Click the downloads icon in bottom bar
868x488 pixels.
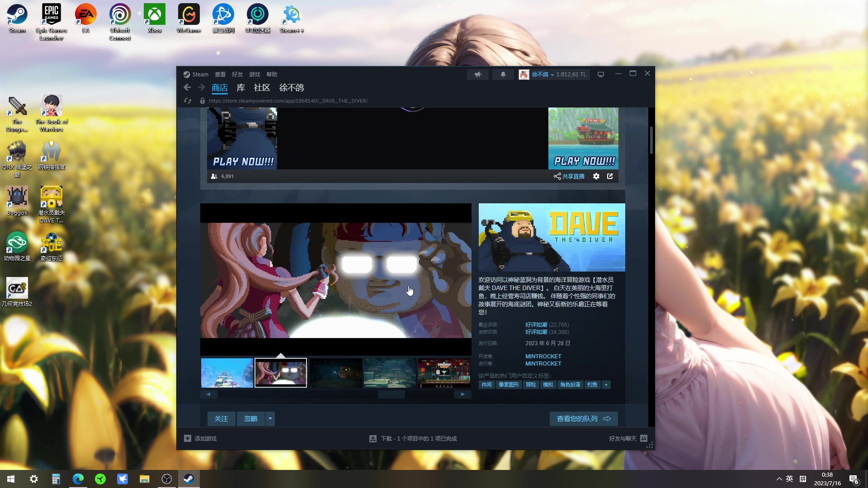point(373,438)
